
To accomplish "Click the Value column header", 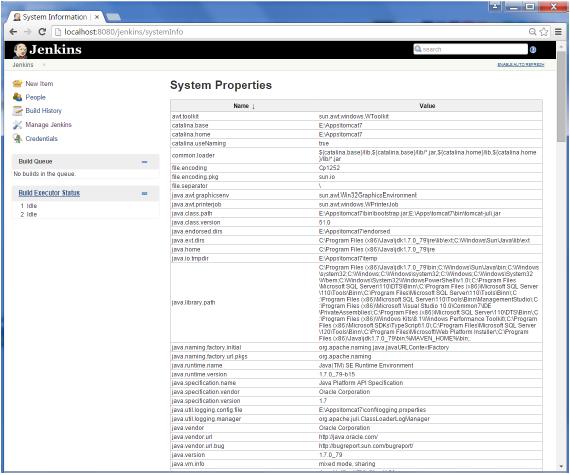I will point(427,106).
